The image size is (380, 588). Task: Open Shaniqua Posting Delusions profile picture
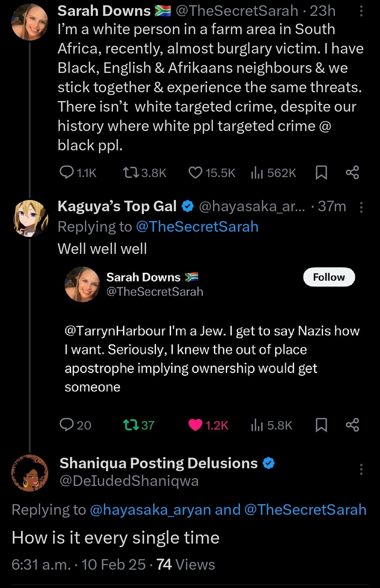coord(30,473)
